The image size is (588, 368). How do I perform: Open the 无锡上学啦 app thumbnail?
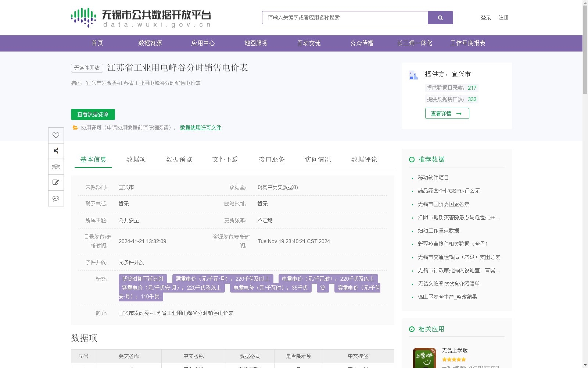pos(424,358)
